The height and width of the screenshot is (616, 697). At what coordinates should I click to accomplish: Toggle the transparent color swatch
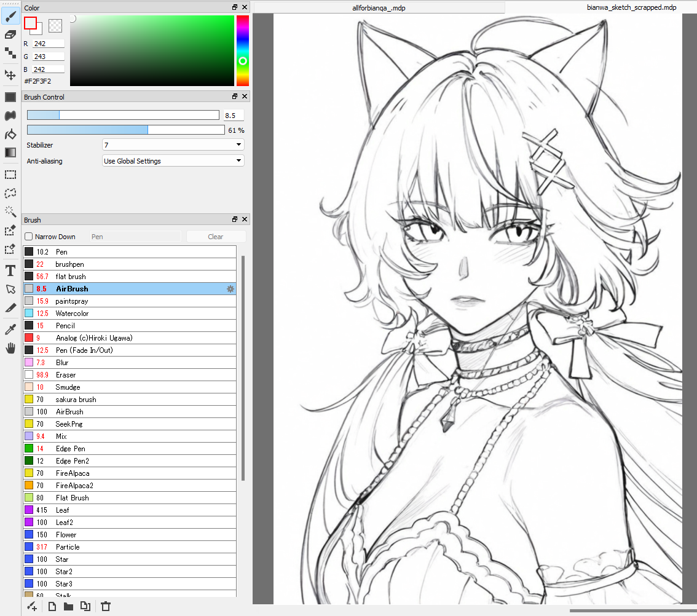pos(55,25)
